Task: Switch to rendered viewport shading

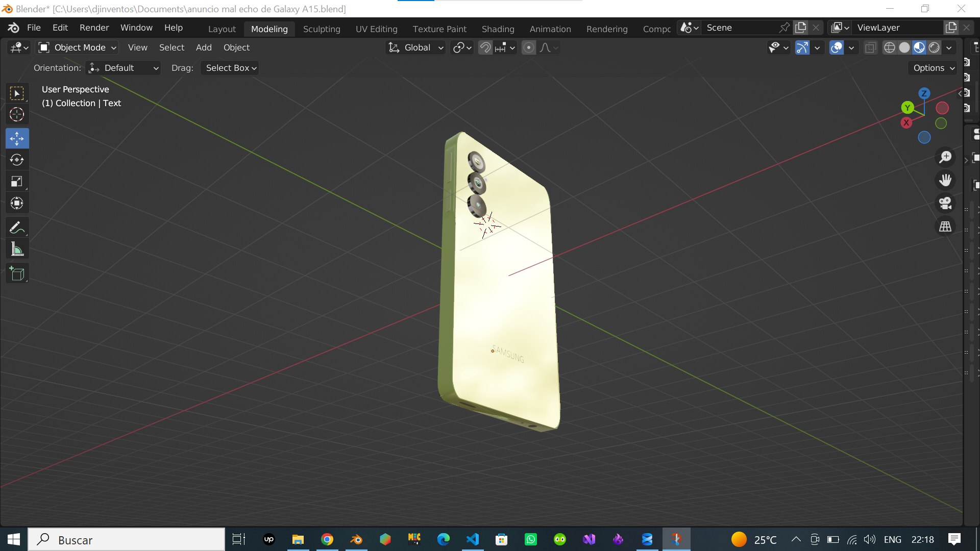Action: pos(934,47)
